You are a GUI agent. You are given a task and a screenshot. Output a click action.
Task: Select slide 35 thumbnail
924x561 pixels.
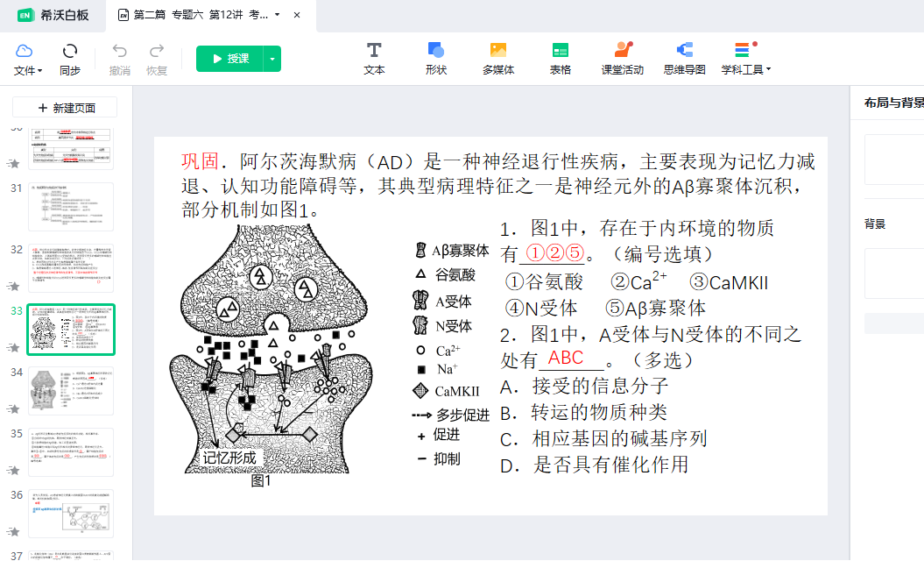point(71,452)
